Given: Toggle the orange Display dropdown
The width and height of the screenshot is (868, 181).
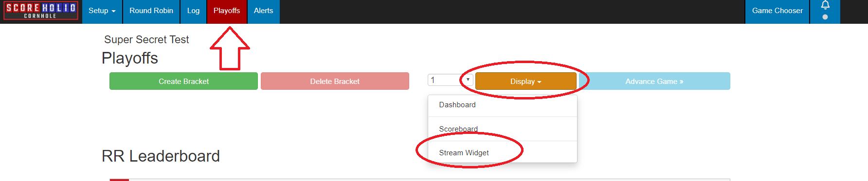Looking at the screenshot, I should [x=525, y=82].
